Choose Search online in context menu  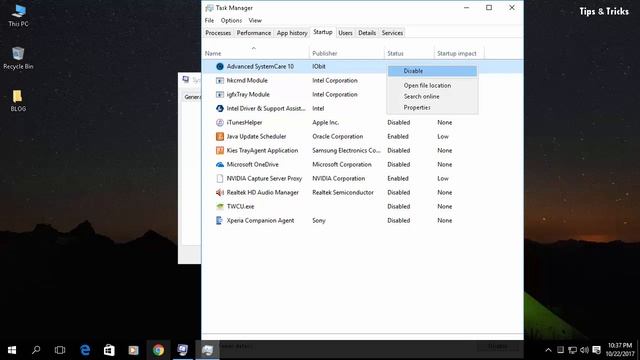pos(432,96)
